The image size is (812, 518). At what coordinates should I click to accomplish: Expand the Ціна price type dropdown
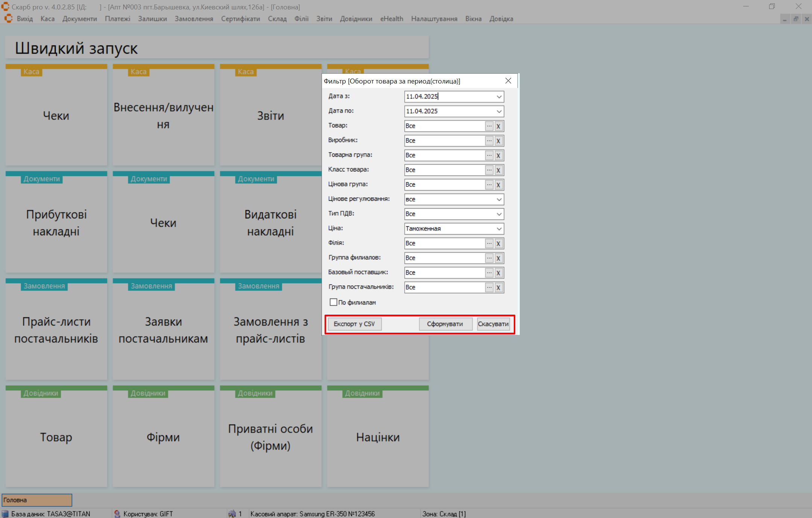[x=499, y=229]
